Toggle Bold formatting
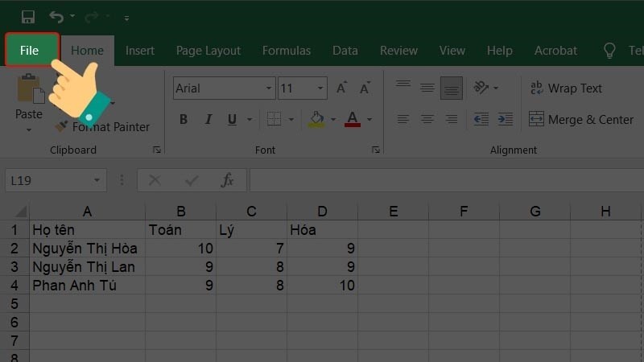Viewport: 644px width, 362px height. (x=184, y=119)
